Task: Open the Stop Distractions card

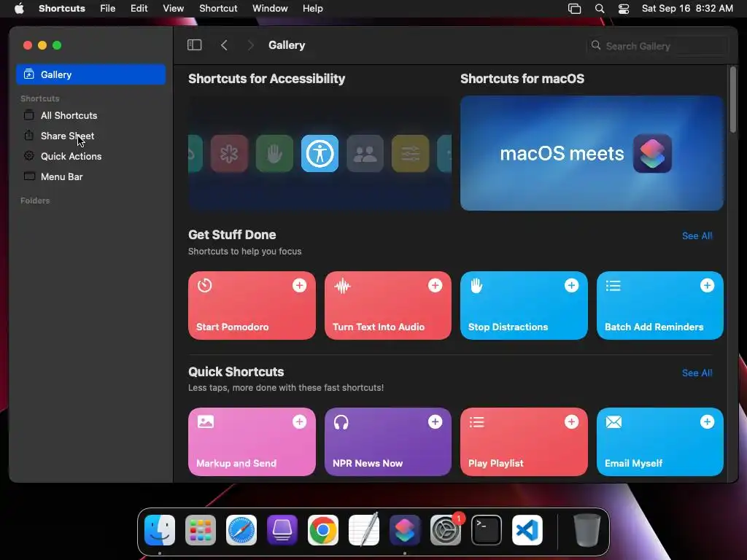Action: point(524,306)
